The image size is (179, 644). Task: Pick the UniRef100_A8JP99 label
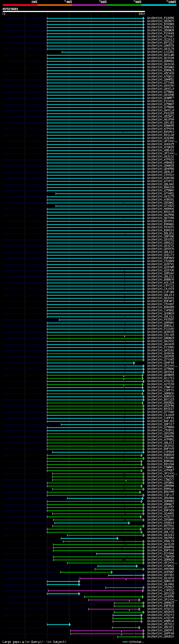pos(161,119)
